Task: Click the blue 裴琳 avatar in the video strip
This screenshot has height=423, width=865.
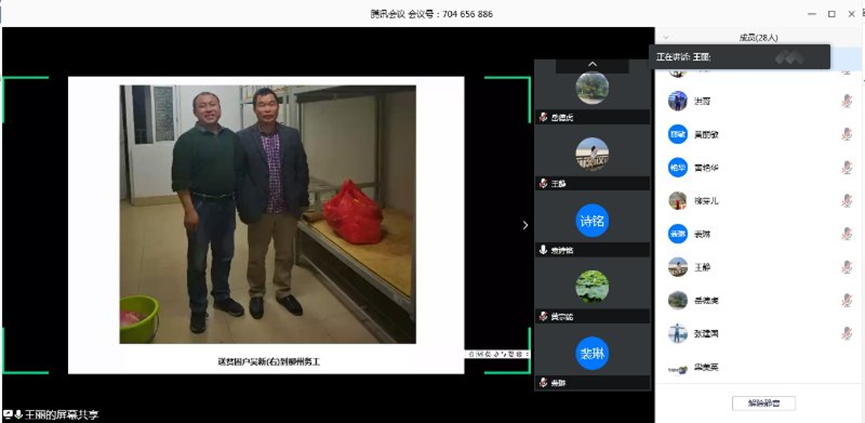Action: 592,352
